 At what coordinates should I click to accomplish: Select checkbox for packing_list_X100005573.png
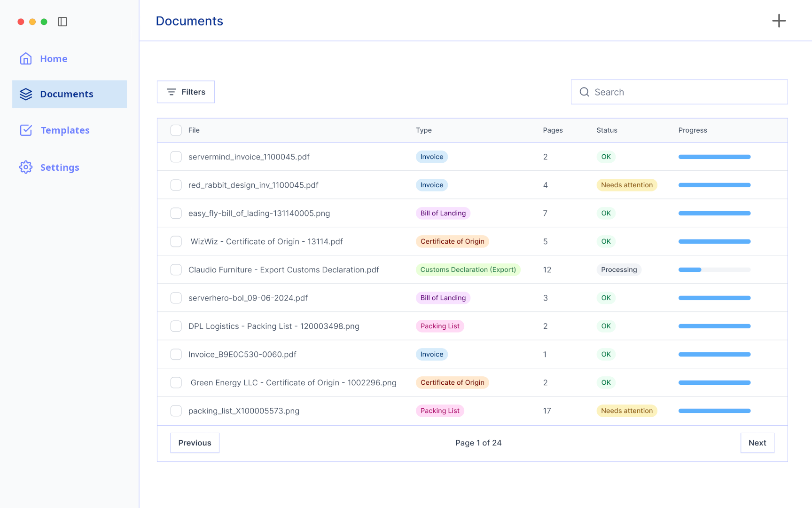click(176, 411)
